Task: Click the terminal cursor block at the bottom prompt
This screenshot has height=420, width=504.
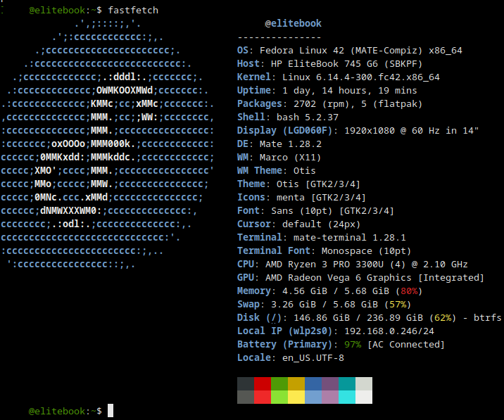Action: click(x=111, y=411)
